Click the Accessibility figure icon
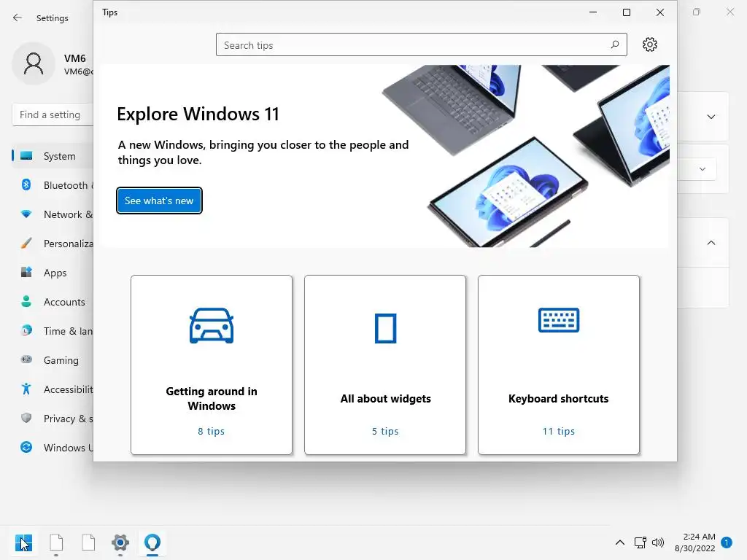Viewport: 747px width, 560px height. pos(26,389)
